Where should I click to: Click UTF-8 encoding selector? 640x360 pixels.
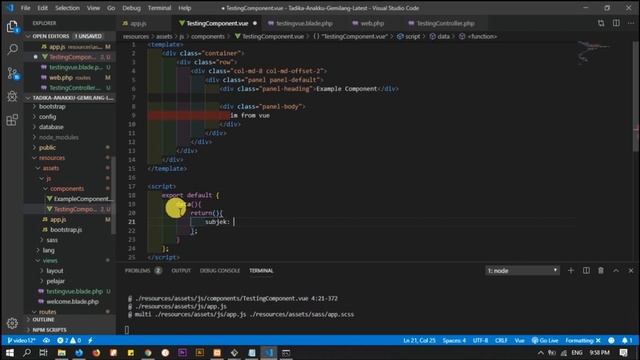tap(480, 340)
